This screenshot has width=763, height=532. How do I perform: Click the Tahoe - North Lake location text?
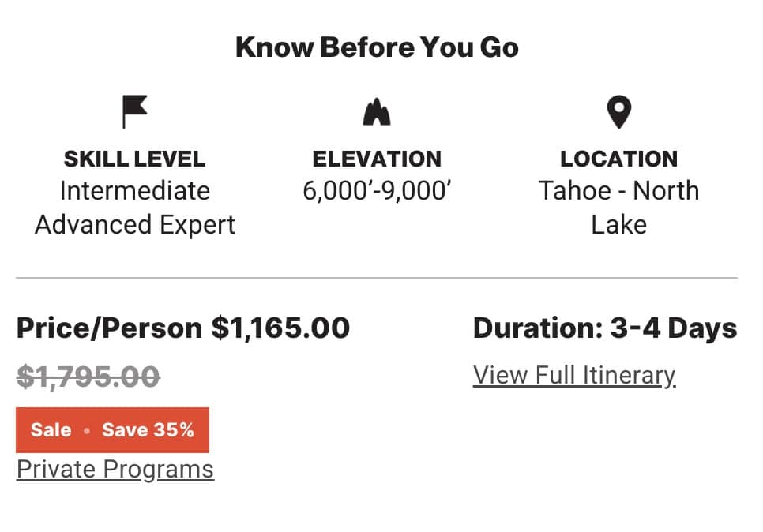coord(618,208)
